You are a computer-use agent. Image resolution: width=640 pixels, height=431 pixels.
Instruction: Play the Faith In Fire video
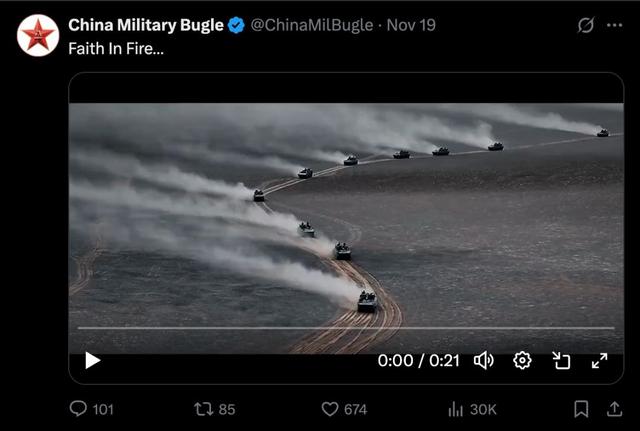click(92, 361)
